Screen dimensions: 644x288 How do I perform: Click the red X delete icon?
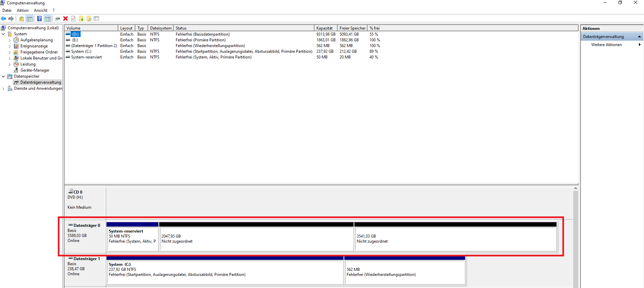click(x=66, y=18)
